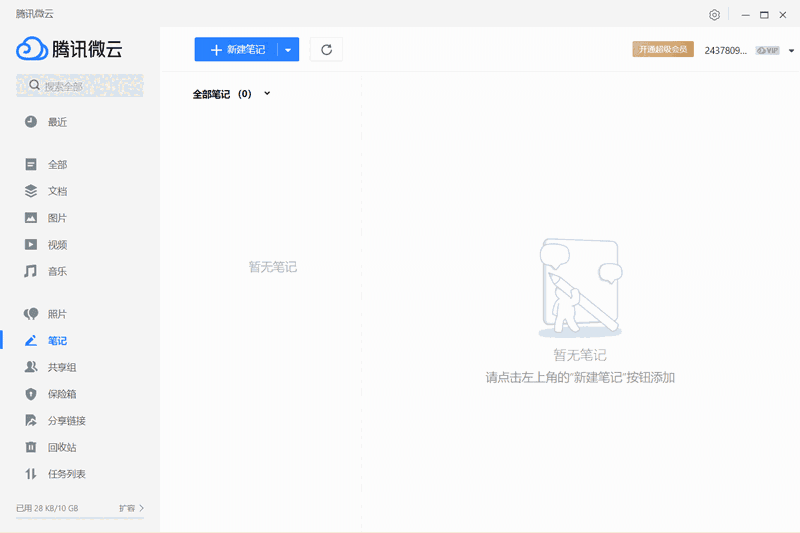Close the Tencent Weiyun window
This screenshot has width=800, height=533.
(x=783, y=15)
